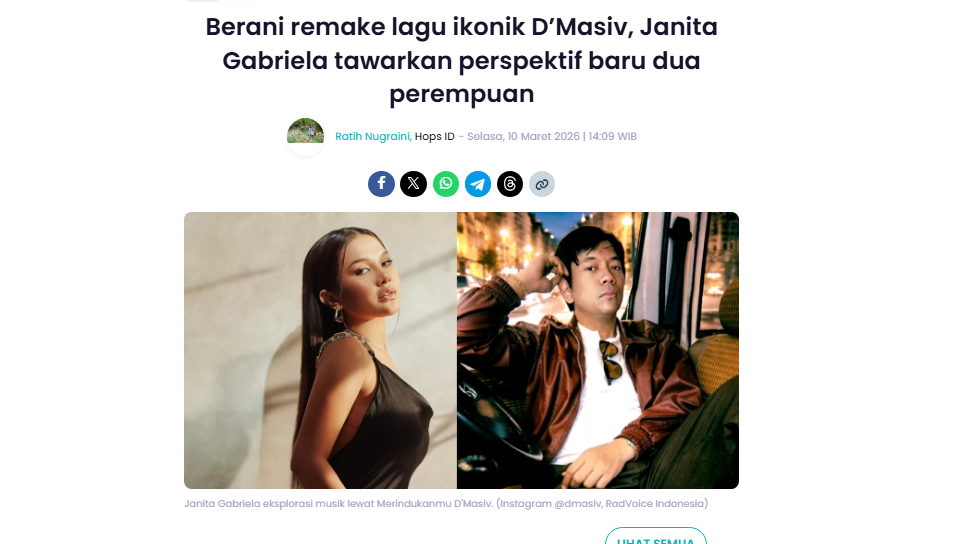Share article on Facebook
The height and width of the screenshot is (544, 956).
tap(381, 184)
